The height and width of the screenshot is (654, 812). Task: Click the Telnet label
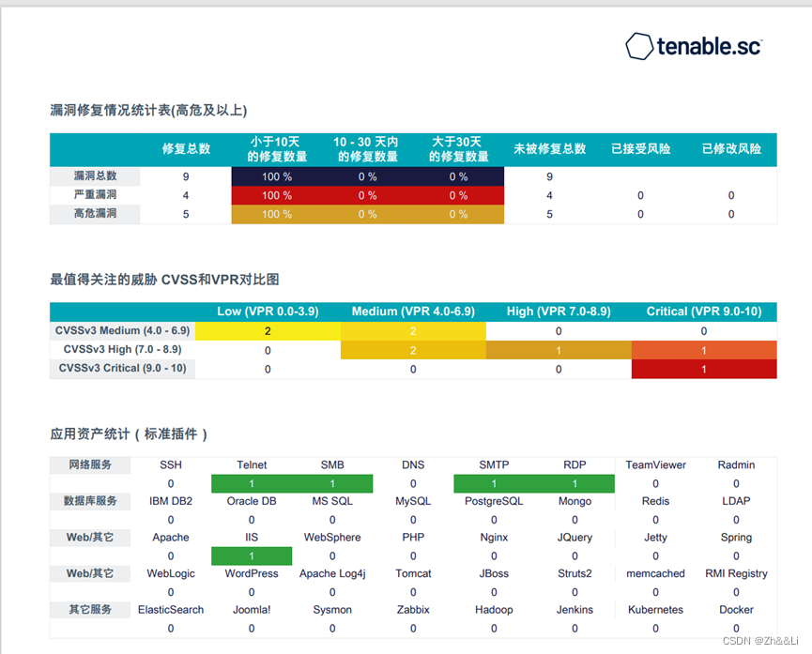(x=252, y=465)
